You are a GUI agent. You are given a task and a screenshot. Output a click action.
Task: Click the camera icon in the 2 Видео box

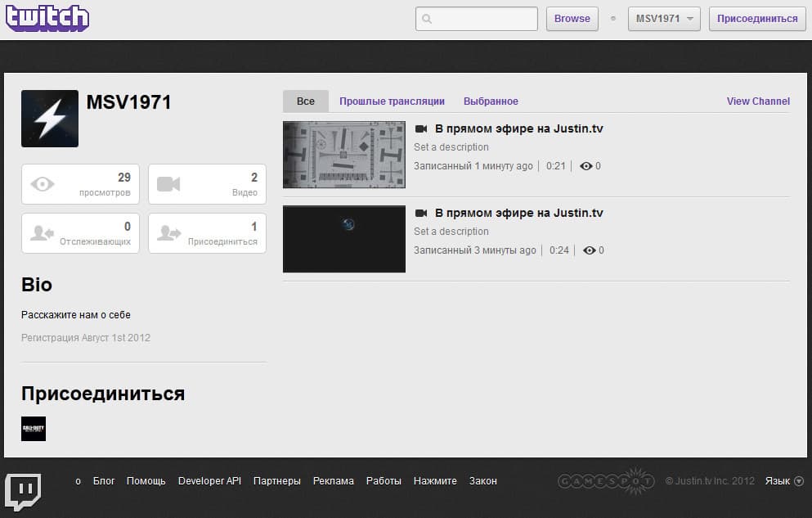pos(168,184)
